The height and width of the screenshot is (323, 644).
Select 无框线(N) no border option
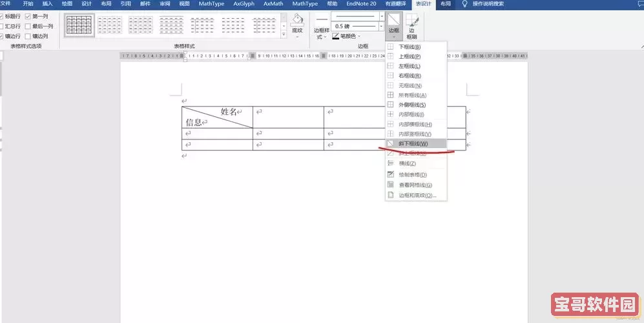click(415, 85)
